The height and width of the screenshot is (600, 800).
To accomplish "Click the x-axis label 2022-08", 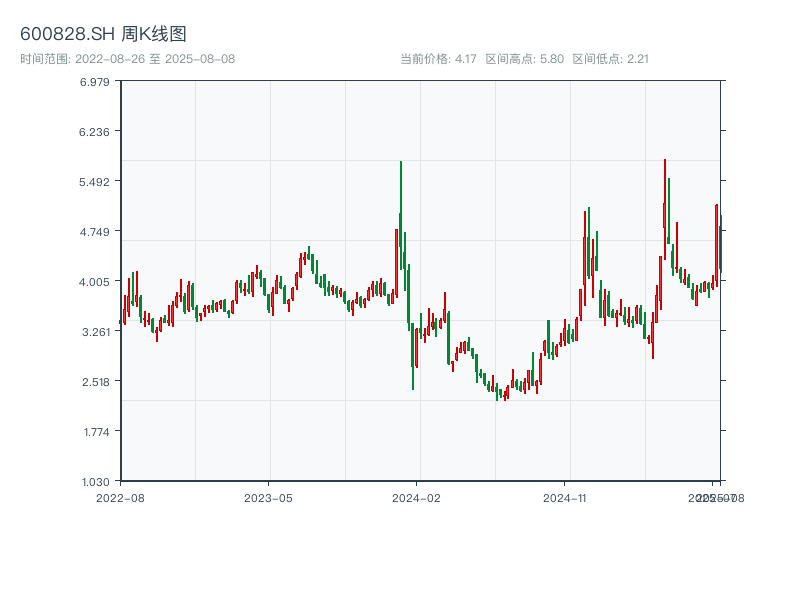I will tap(120, 498).
